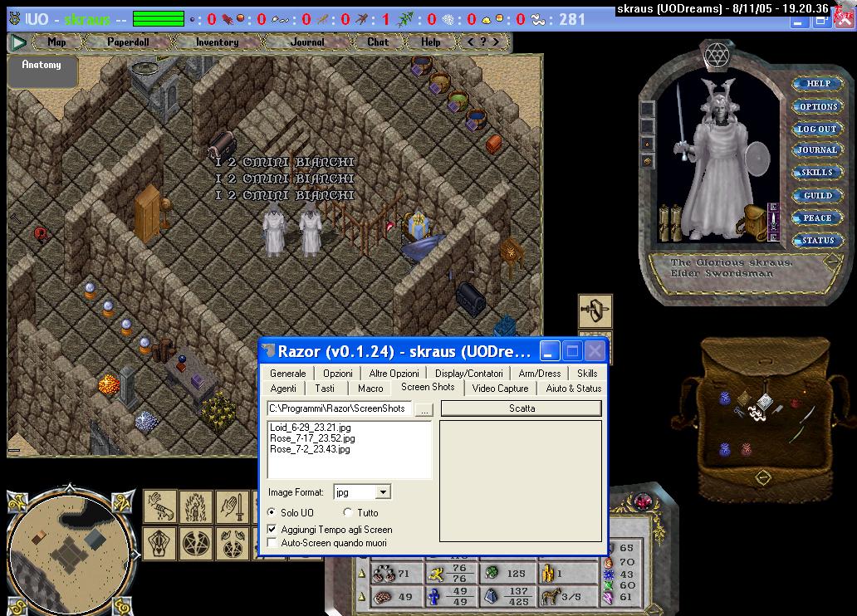
Task: Toggle the stat lock arrow beside 71
Action: 362,574
